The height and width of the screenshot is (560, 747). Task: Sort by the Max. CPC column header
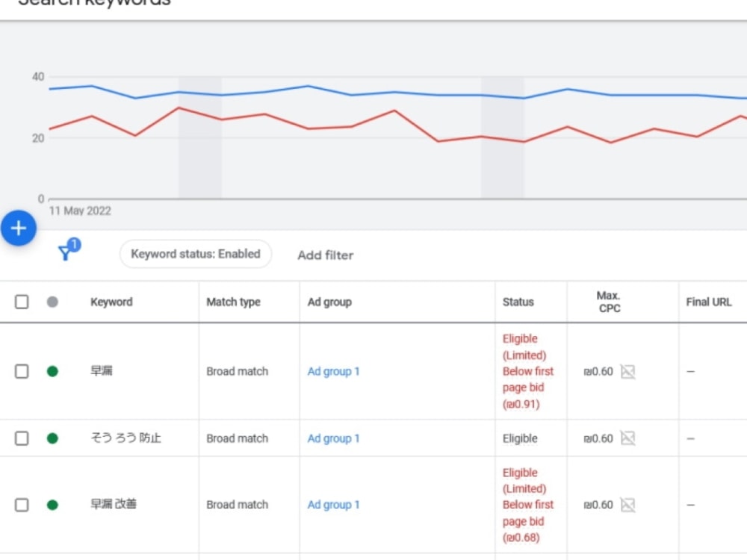coord(609,302)
